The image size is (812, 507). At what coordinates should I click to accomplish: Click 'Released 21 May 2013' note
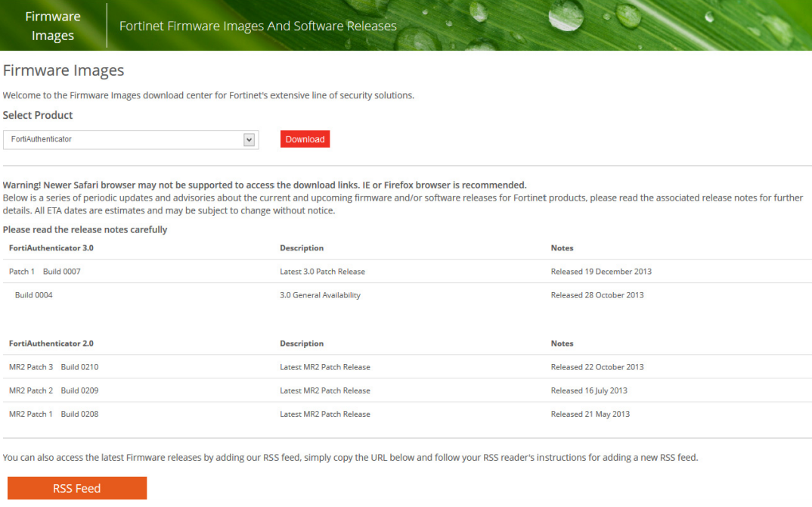click(590, 414)
